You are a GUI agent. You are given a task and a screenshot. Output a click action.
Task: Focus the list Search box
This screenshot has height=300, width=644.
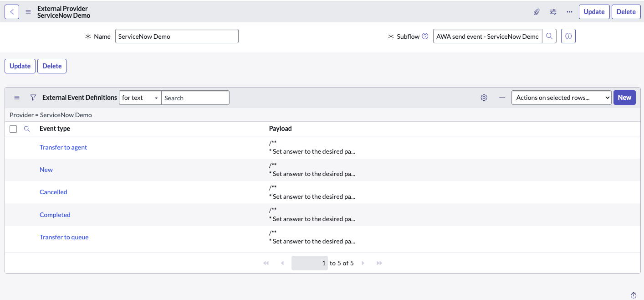[195, 98]
